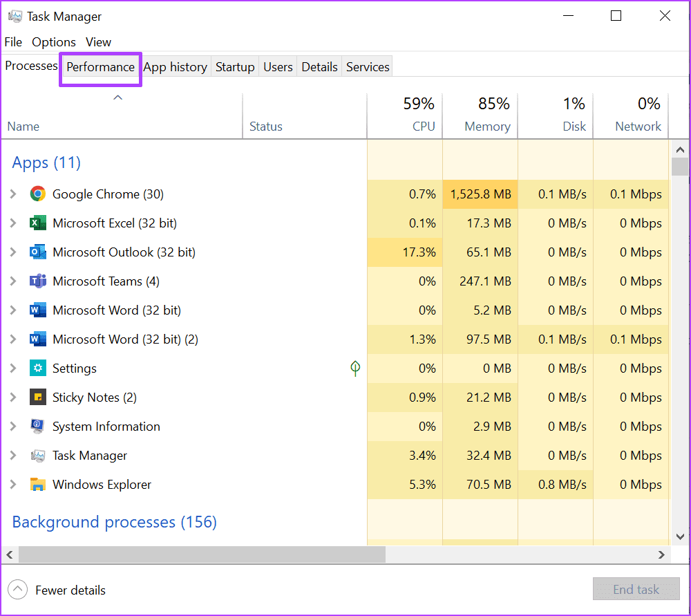Click the Task Manager row icon
This screenshot has height=616, width=691.
(38, 456)
